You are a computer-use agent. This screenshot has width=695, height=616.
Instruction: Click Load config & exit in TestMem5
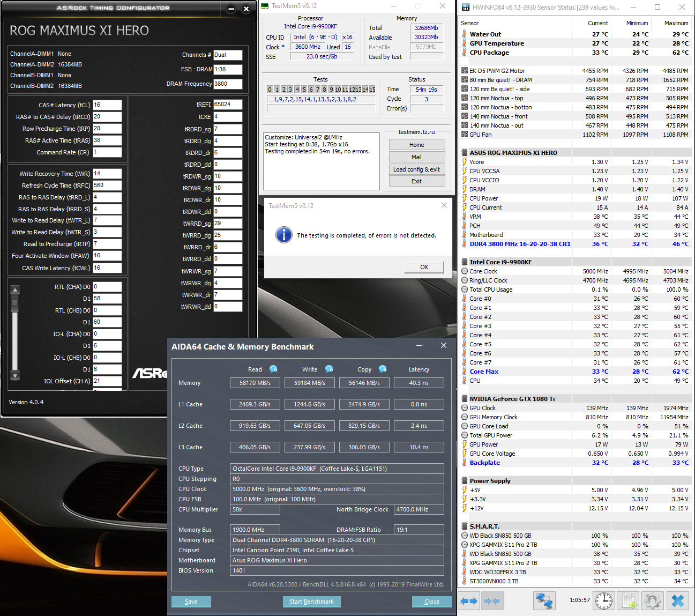tap(417, 169)
